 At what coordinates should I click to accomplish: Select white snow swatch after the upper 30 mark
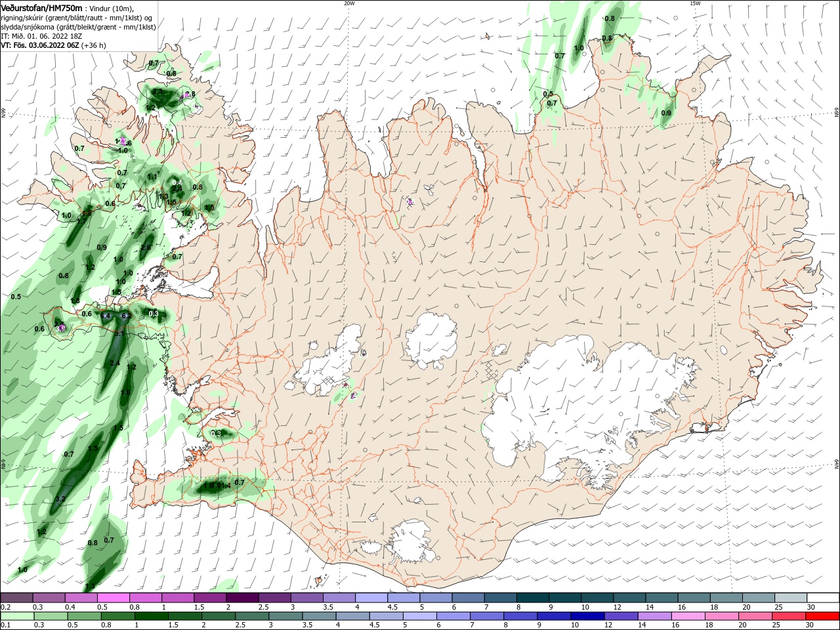click(823, 598)
